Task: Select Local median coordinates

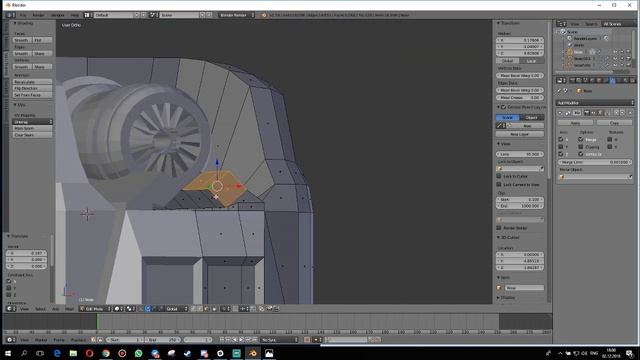Action: 531,61
